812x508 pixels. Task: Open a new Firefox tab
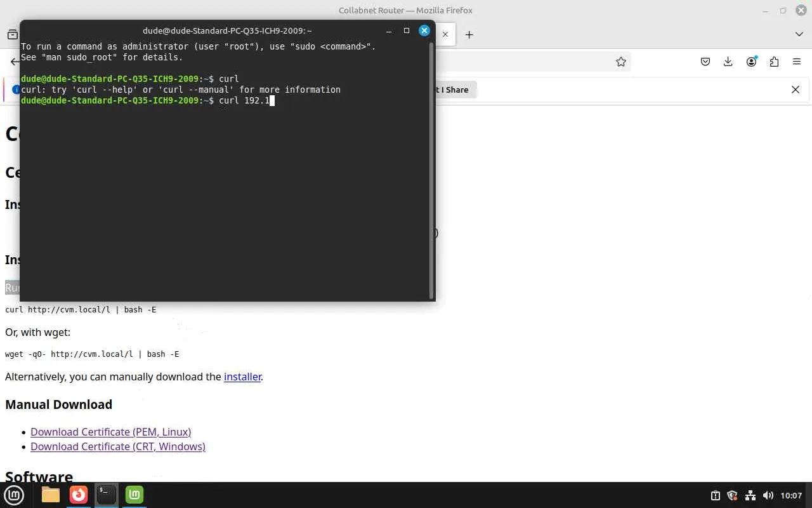click(469, 34)
